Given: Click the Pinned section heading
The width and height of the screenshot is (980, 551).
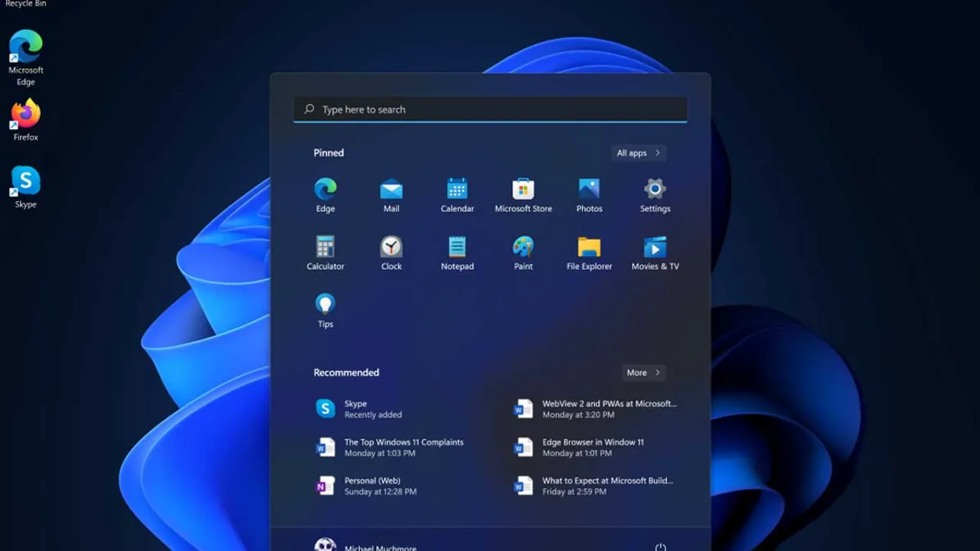Looking at the screenshot, I should 328,153.
